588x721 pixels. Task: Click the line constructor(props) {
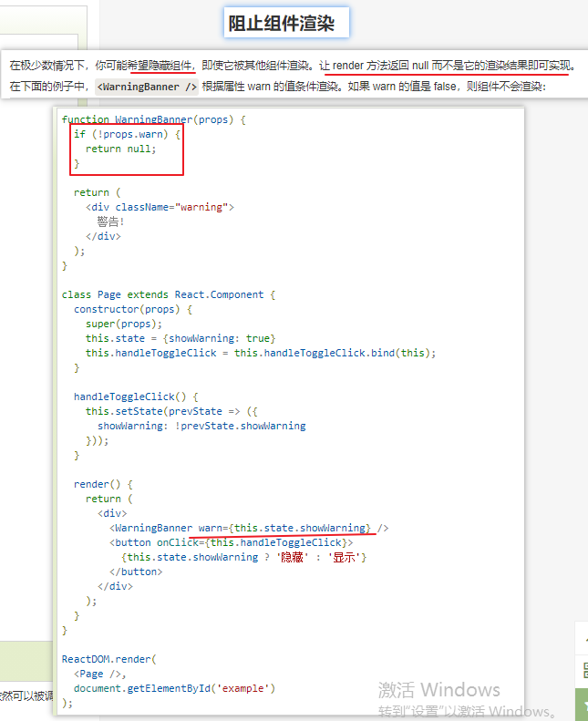tap(133, 310)
